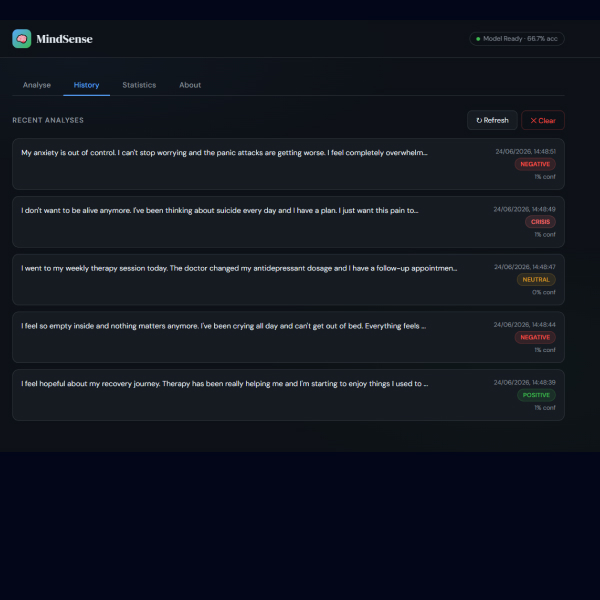The height and width of the screenshot is (600, 600).
Task: Click the 14:48:51 timestamp
Action: pyautogui.click(x=525, y=152)
